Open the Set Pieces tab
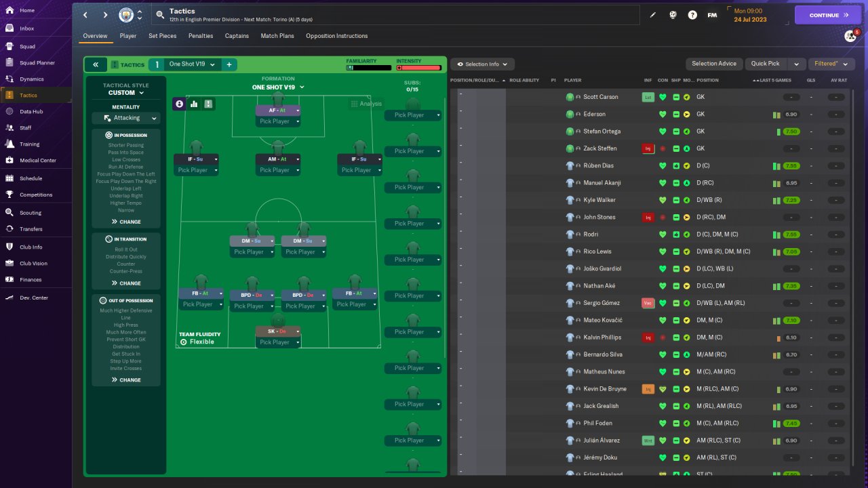 tap(163, 36)
